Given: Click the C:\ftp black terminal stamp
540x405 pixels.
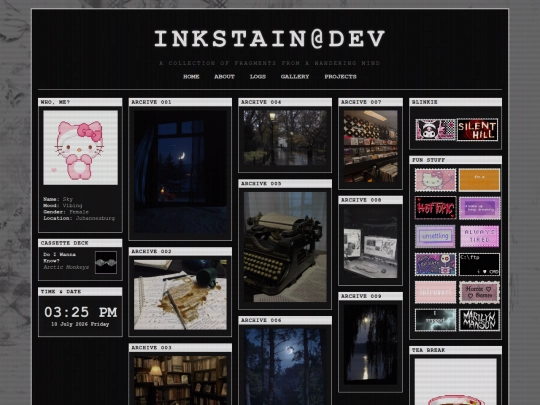Looking at the screenshot, I should click(x=479, y=264).
